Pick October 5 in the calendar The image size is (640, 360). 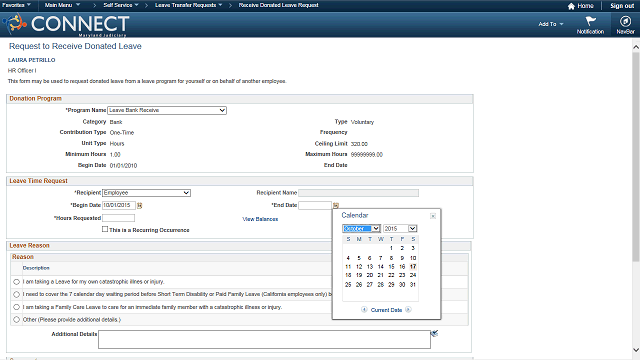359,258
